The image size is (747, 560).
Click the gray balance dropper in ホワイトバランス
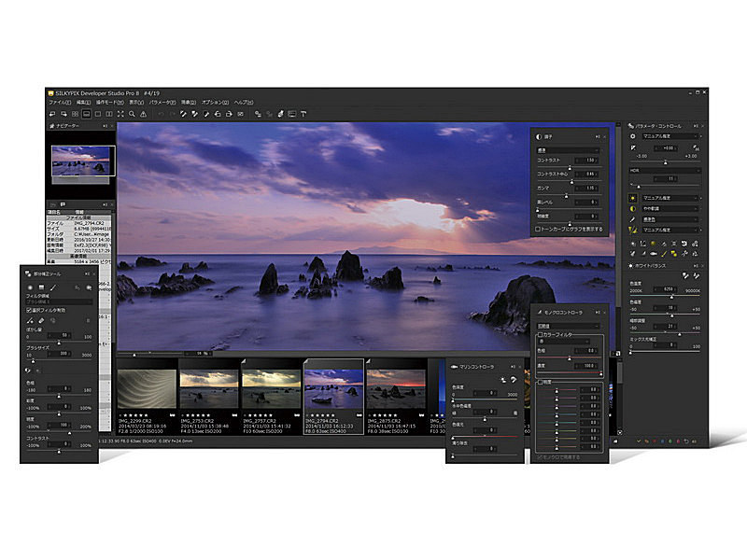click(685, 275)
